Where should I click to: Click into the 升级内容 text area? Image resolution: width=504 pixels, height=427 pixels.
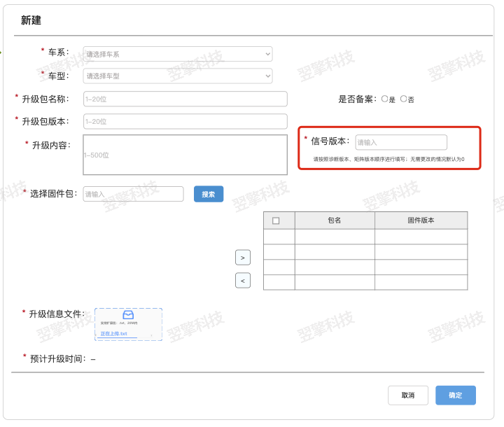[185, 155]
